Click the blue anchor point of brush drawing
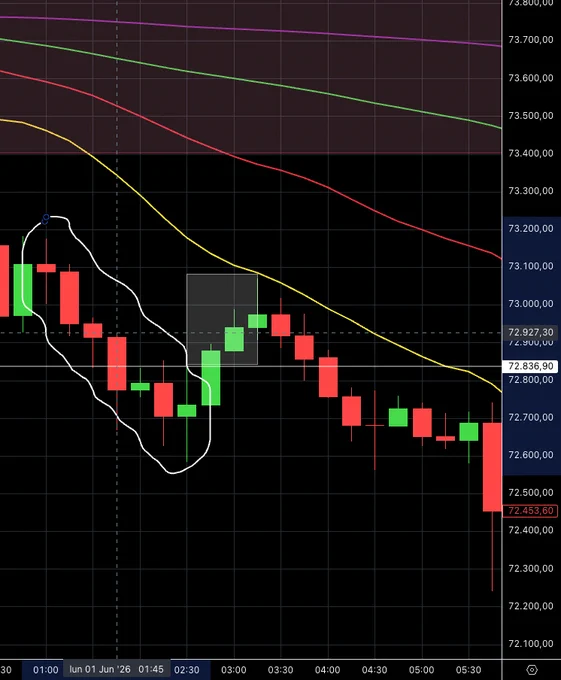 [46, 219]
